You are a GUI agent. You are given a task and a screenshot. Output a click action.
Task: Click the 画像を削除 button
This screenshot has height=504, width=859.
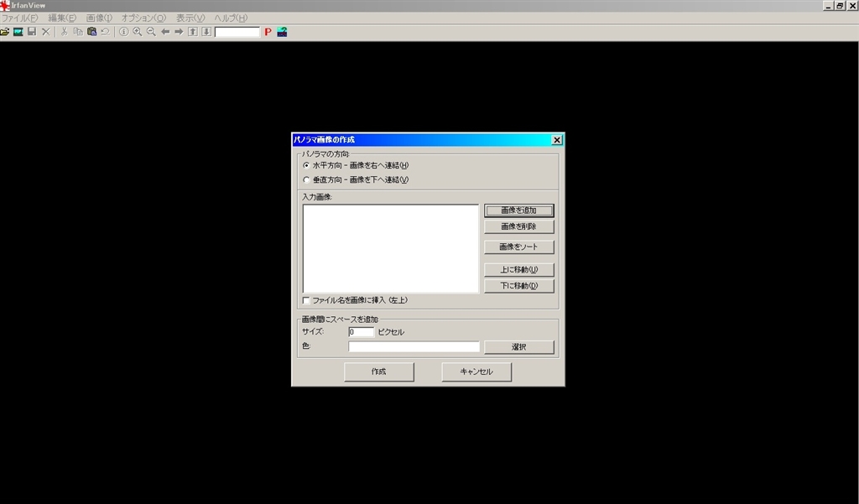[518, 226]
